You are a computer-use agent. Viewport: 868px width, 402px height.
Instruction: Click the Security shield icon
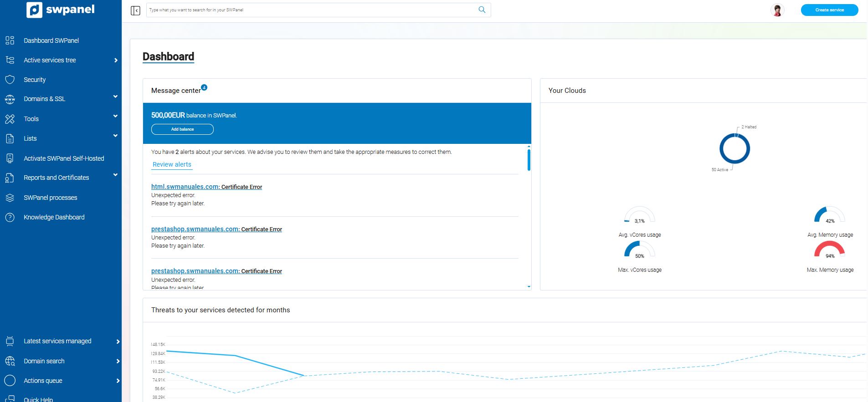(10, 80)
